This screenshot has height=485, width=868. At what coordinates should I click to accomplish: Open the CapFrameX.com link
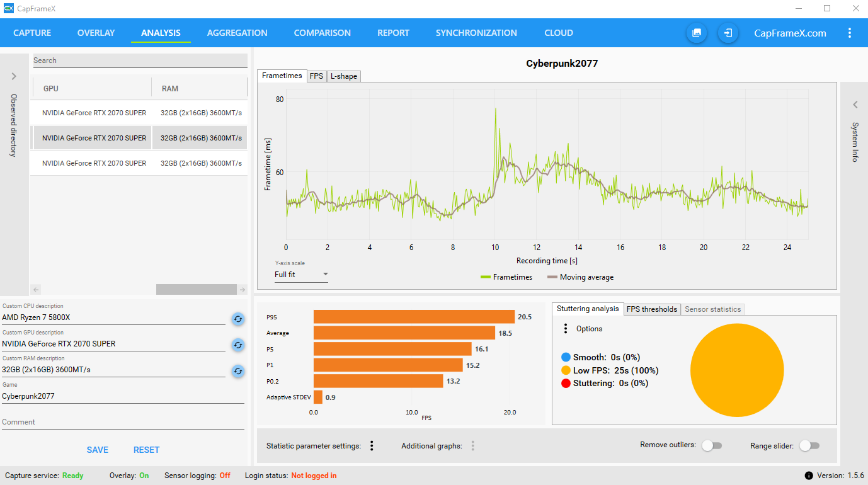[790, 33]
